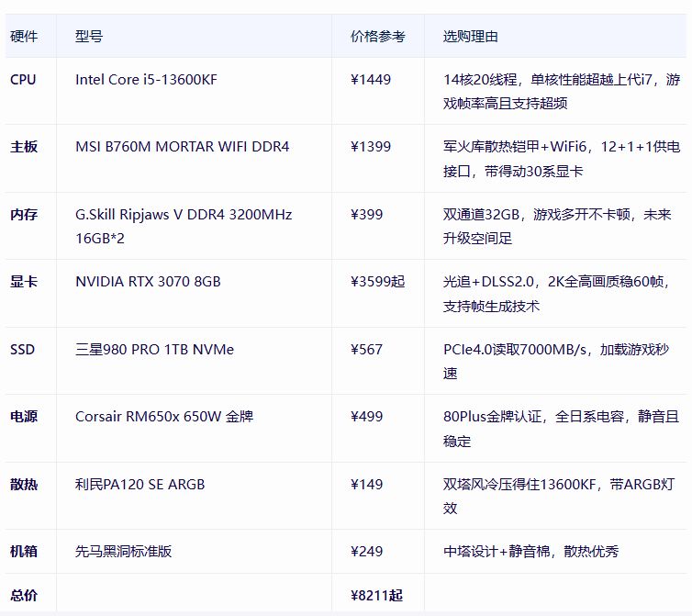Image resolution: width=692 pixels, height=616 pixels.
Task: Click the 型号 column header
Action: tap(89, 36)
